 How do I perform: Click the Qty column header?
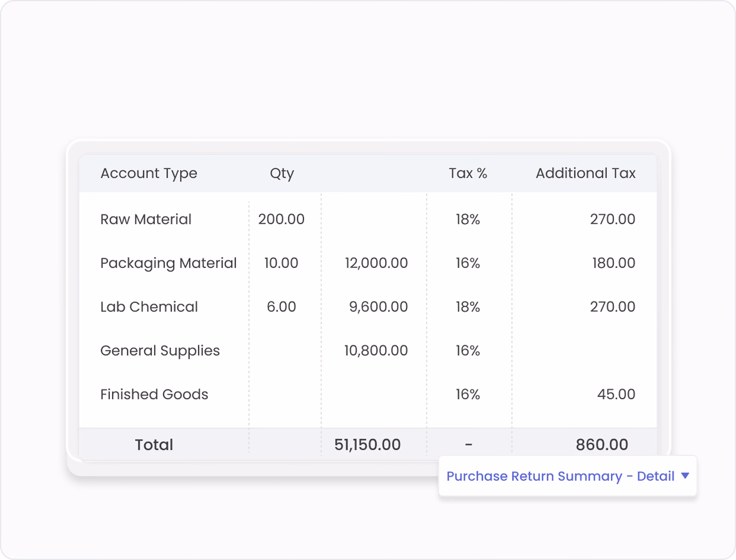point(282,173)
